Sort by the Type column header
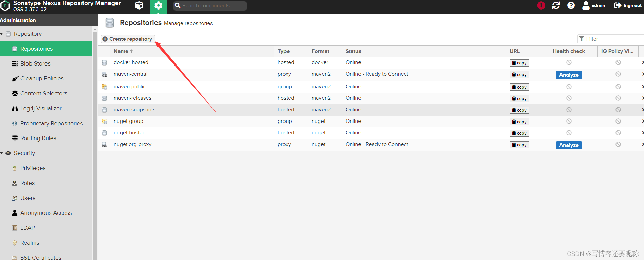This screenshot has width=644, height=260. coord(291,51)
